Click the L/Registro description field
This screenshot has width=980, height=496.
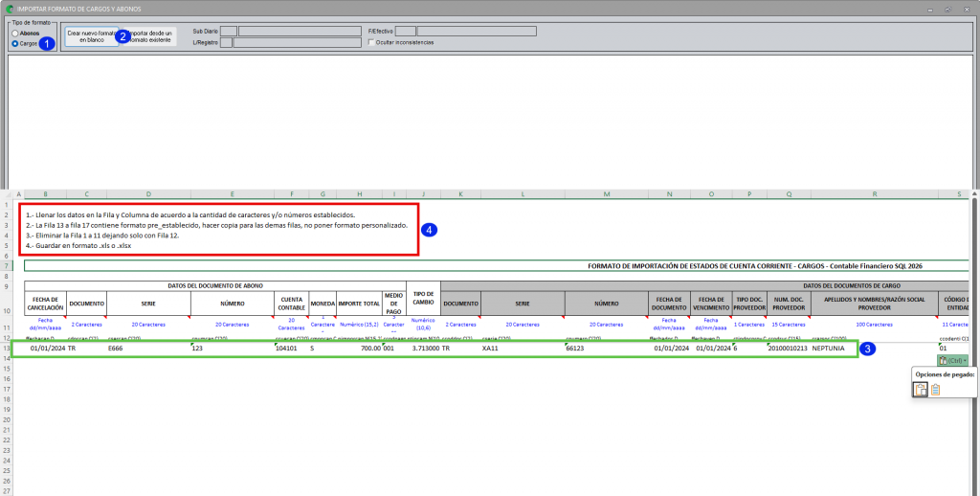click(x=297, y=42)
